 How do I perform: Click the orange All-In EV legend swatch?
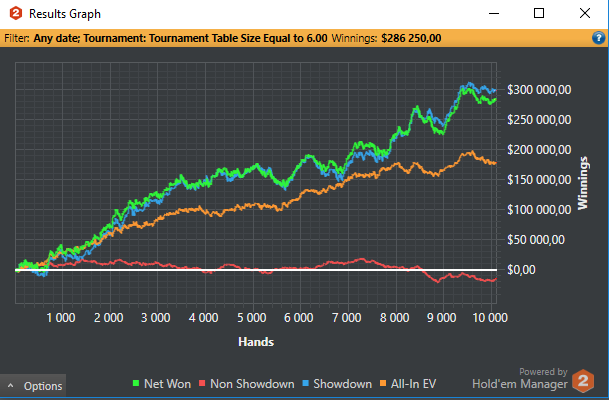383,384
